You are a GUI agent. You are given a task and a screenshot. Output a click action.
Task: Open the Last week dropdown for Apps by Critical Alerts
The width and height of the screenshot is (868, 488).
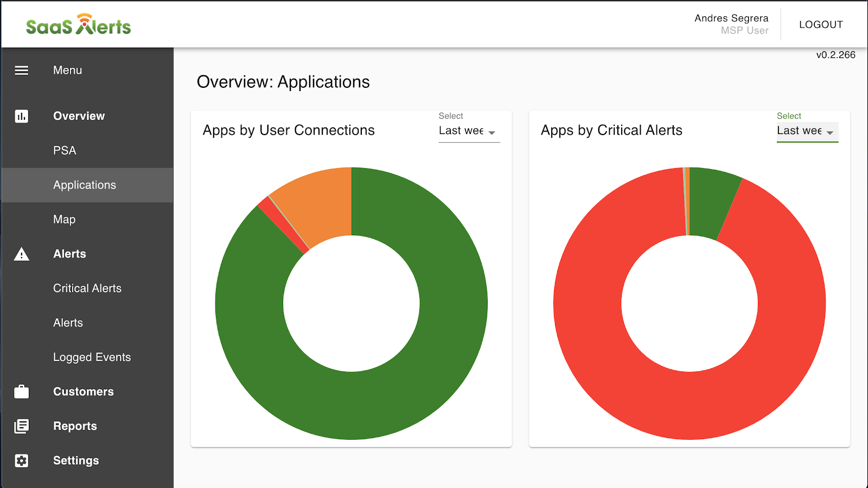pyautogui.click(x=807, y=131)
